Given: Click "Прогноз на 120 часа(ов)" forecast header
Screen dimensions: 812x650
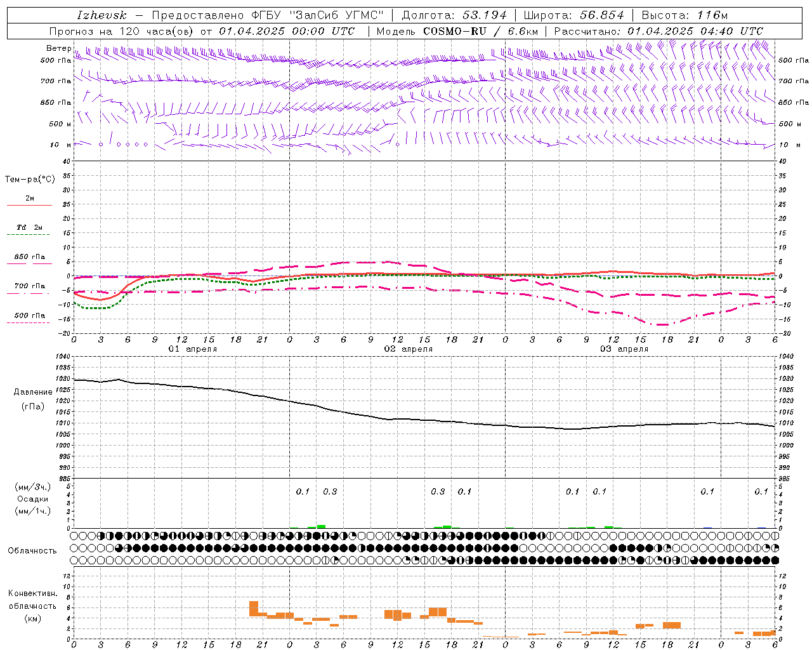Looking at the screenshot, I should 122,31.
